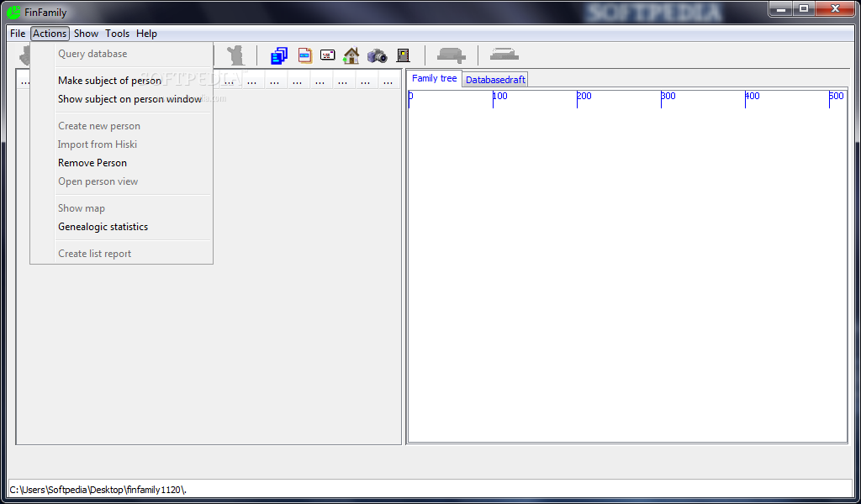861x504 pixels.
Task: Switch to the Databasedraft tab
Action: (x=495, y=80)
